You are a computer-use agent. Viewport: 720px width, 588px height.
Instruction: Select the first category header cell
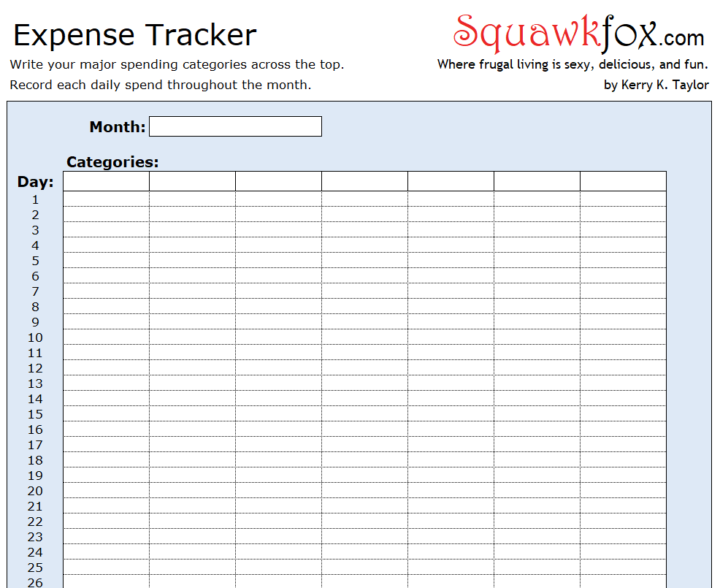pyautogui.click(x=106, y=181)
